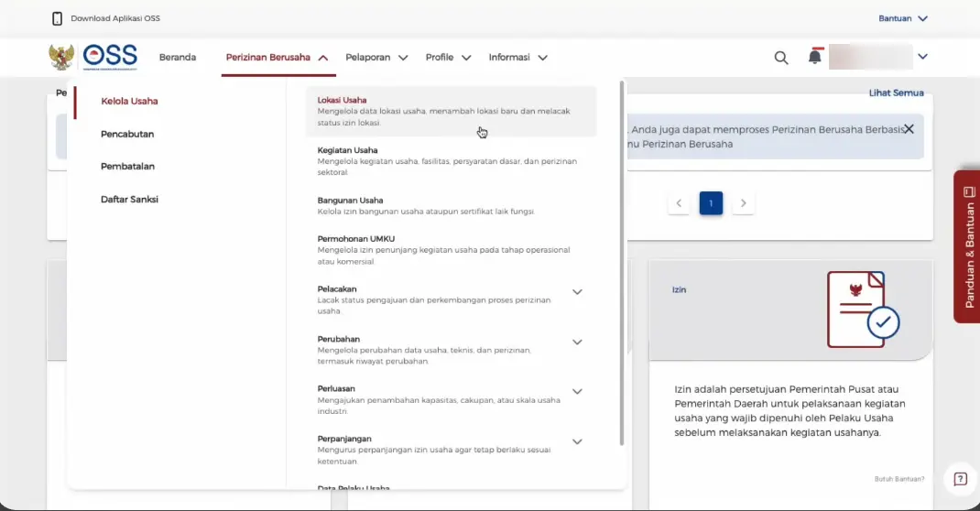Image resolution: width=980 pixels, height=511 pixels.
Task: Open Kegiatan Usaha menu entry
Action: click(348, 150)
